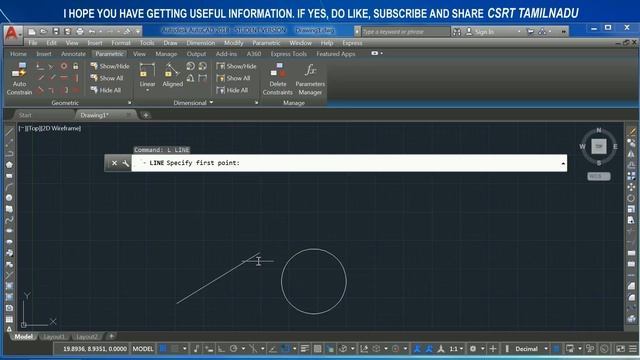
Task: Click the TOP face of the ViewCube
Action: click(599, 146)
